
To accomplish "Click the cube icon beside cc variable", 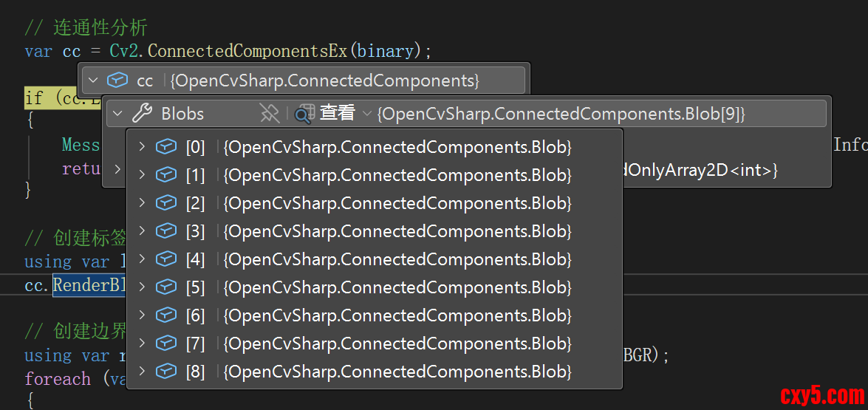I will click(117, 80).
